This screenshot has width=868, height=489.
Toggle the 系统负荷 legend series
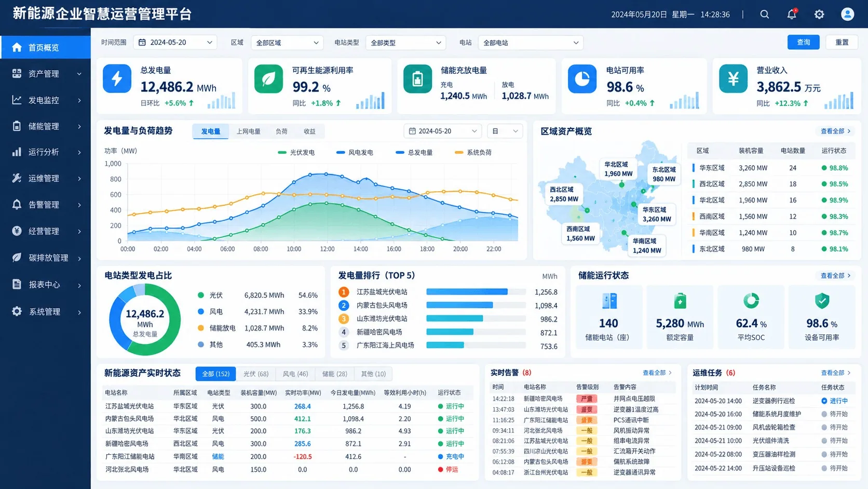pos(473,152)
